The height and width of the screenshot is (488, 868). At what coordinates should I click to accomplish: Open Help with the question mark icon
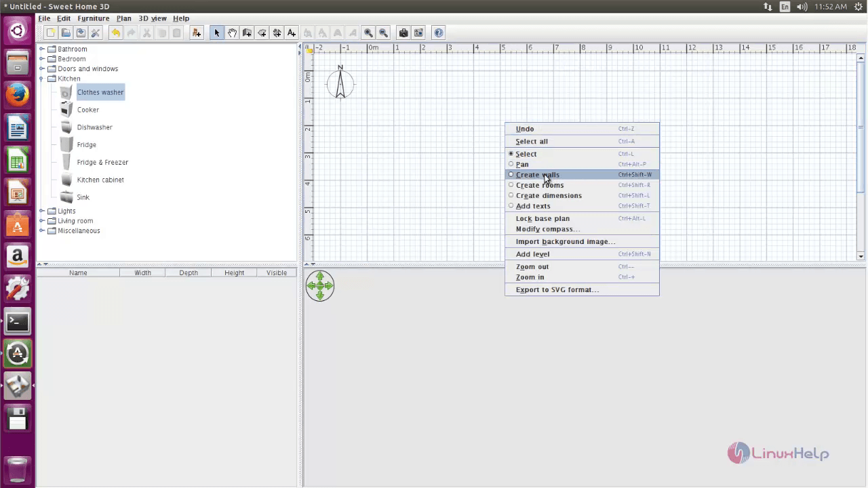[439, 33]
